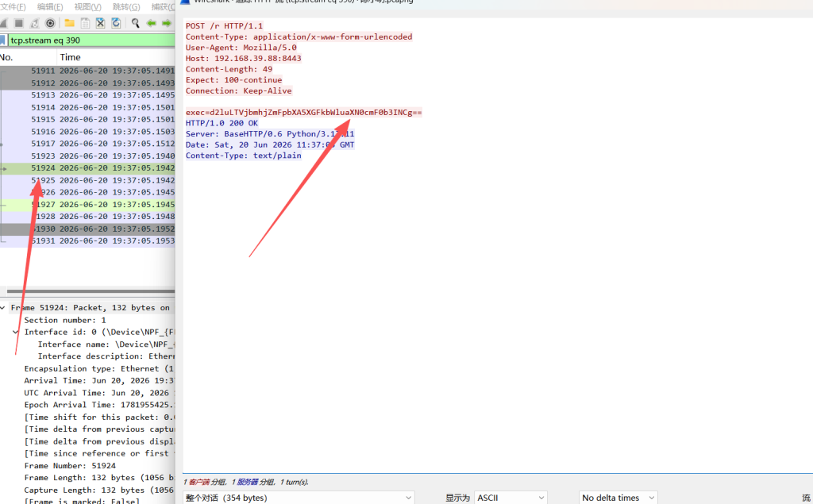Click the HTTP/1.0 200 OK response line
The image size is (813, 504).
click(222, 123)
